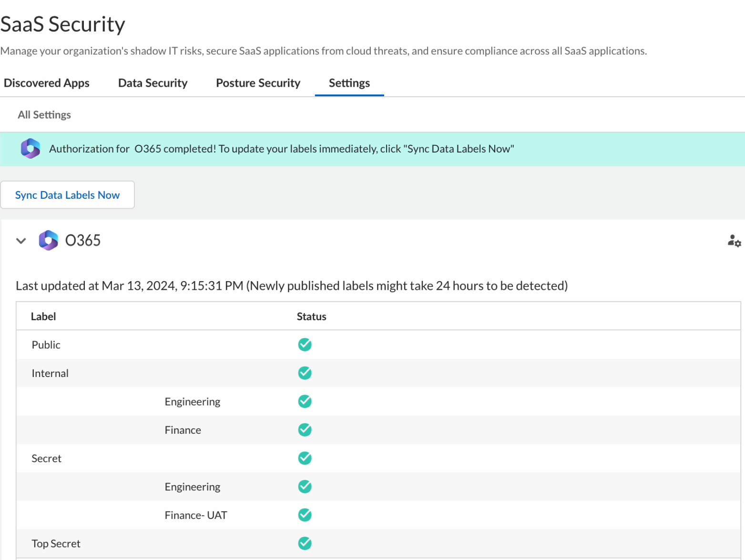The height and width of the screenshot is (560, 745).
Task: Click status checkmark for Internal Finance
Action: point(305,430)
